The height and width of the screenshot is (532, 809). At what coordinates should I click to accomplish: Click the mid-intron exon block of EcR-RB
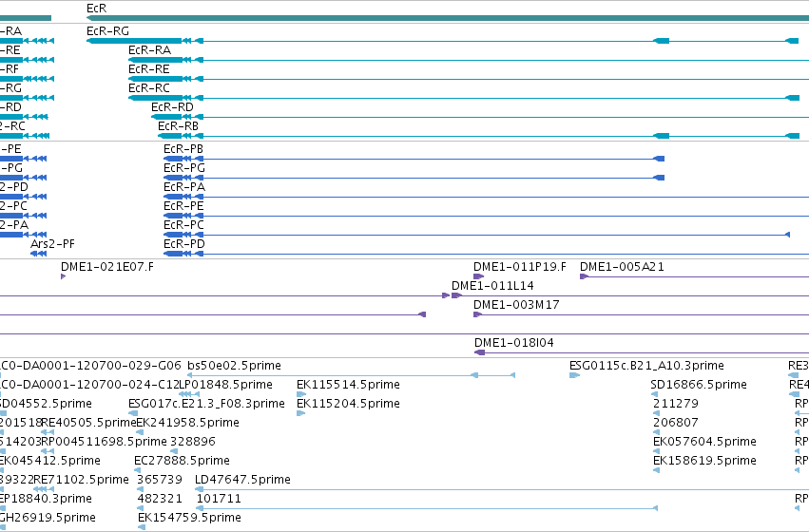(661, 136)
